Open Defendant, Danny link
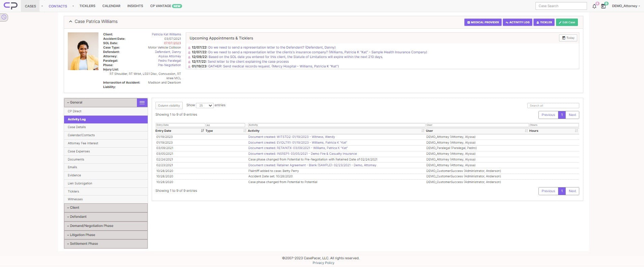This screenshot has width=644, height=267. tap(168, 52)
